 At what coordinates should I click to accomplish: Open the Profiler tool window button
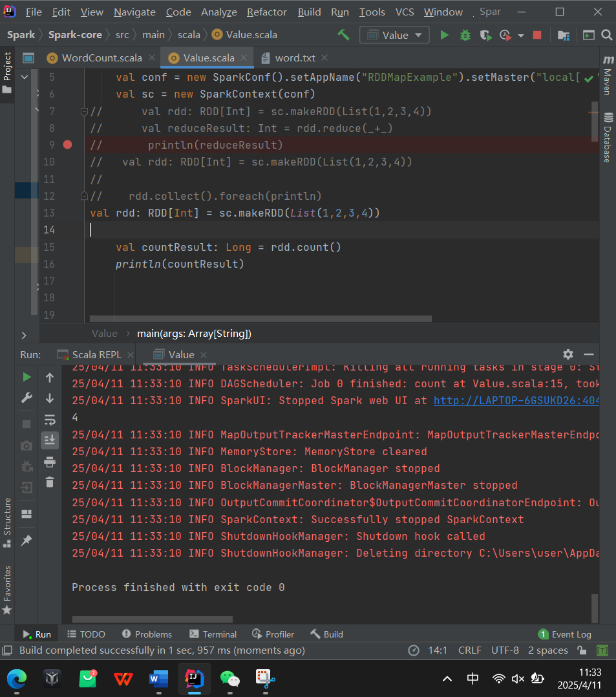click(x=273, y=634)
